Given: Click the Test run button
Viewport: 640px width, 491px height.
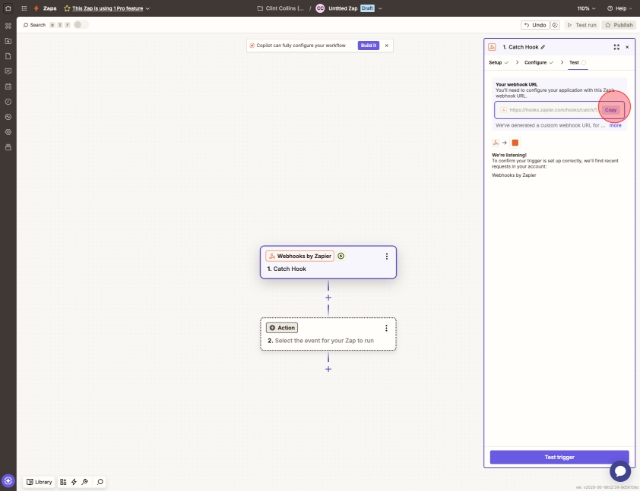Looking at the screenshot, I should click(x=582, y=25).
